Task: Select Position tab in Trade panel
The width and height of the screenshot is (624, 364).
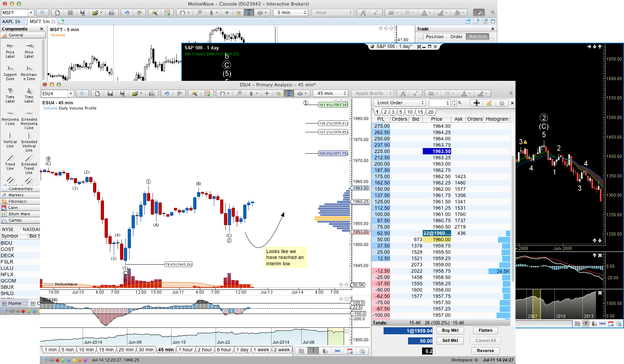Action: (x=435, y=37)
